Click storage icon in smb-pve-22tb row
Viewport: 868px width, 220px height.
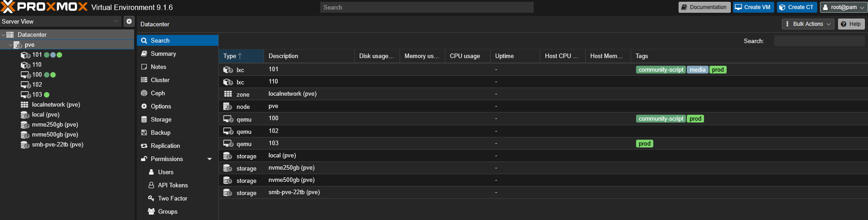pos(228,192)
